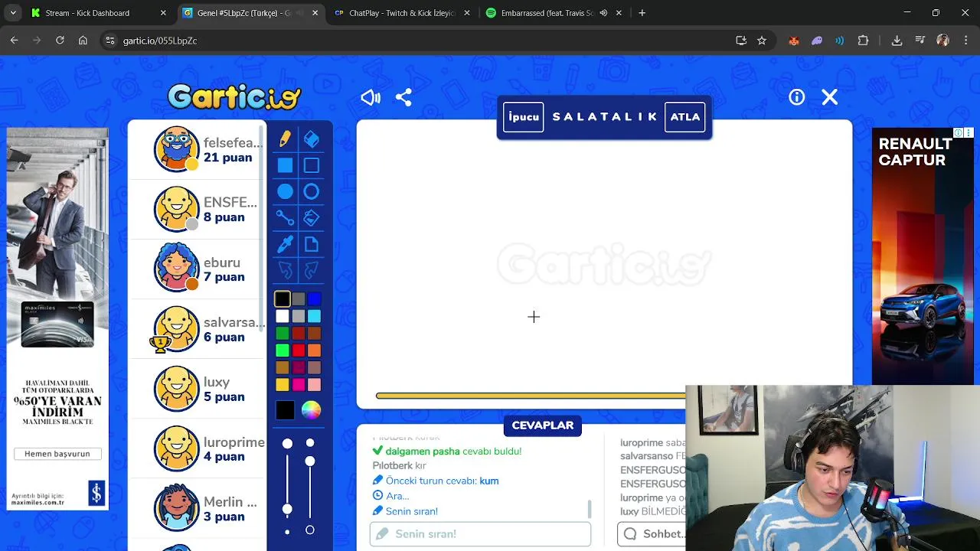Open media controls music icon
This screenshot has width=980, height=551.
(920, 41)
